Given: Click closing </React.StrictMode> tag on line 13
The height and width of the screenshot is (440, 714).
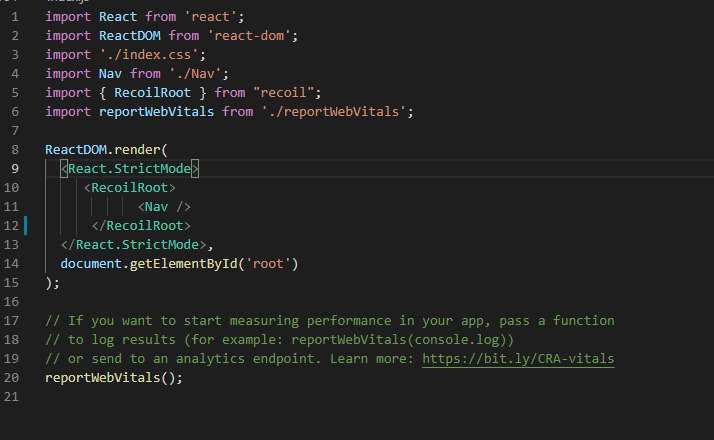Looking at the screenshot, I should pos(133,245).
